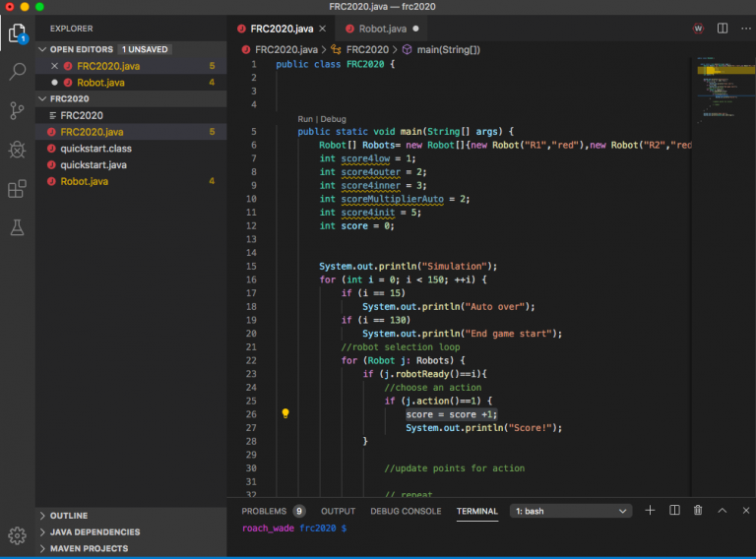Viewport: 756px width, 559px height.
Task: Click the Run code lens above main
Action: [305, 119]
